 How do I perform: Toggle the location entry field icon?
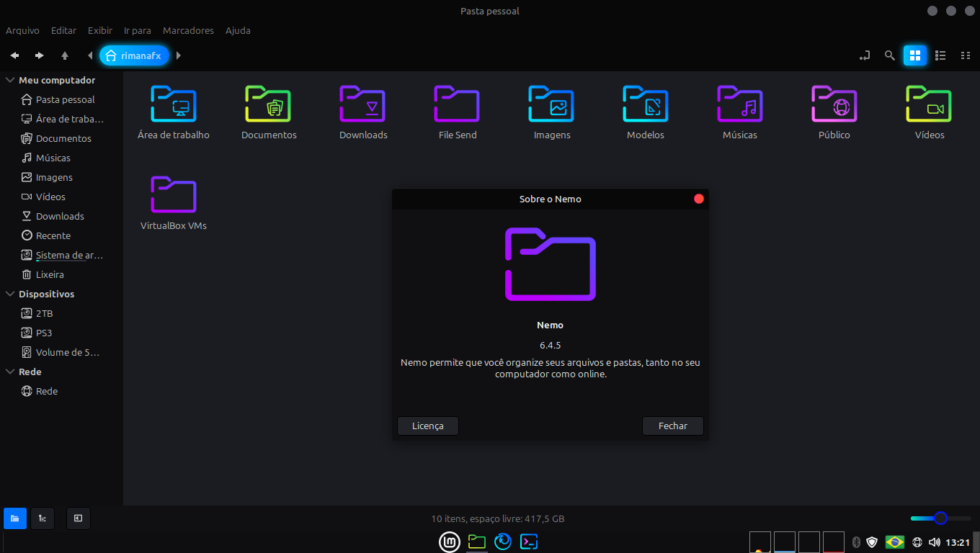point(865,55)
